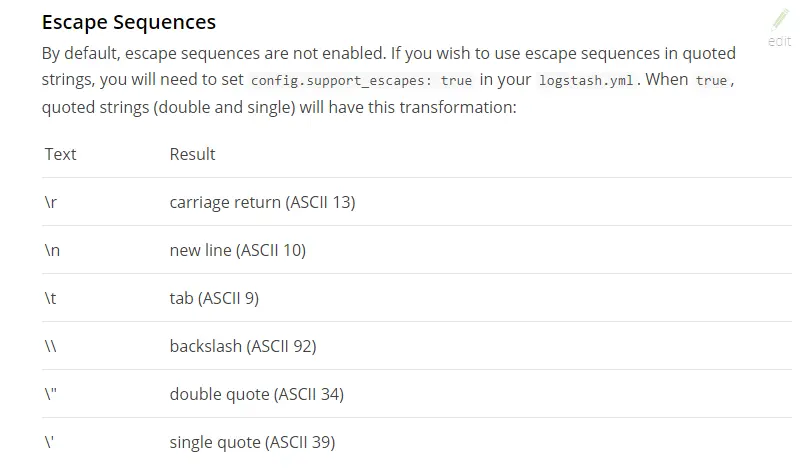Click the 'single quote (ASCII 39)' cell
The image size is (802, 475).
point(253,443)
